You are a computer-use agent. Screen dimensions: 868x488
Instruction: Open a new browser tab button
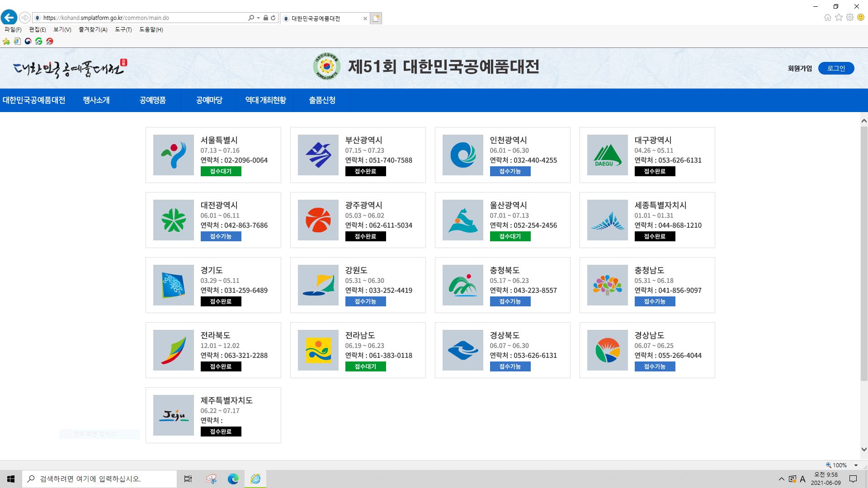(x=376, y=18)
